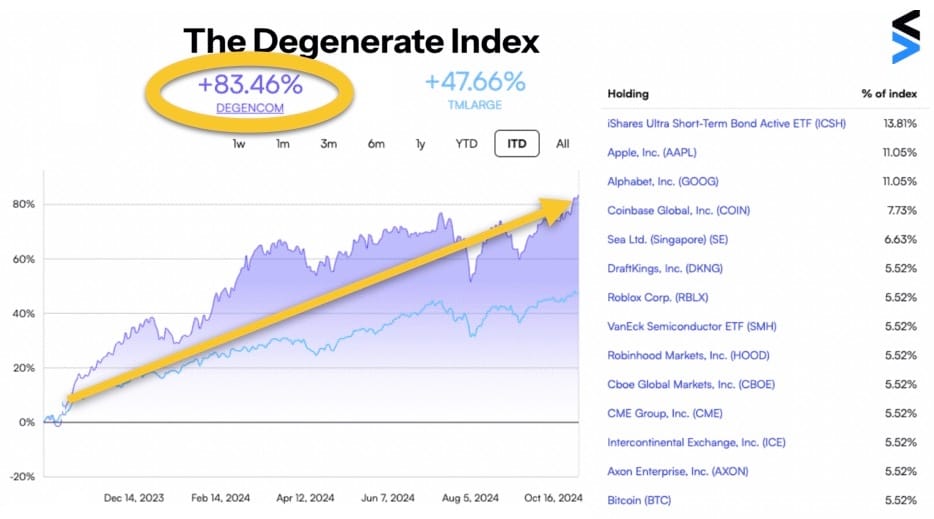934x519 pixels.
Task: Select the 1m time range tab
Action: click(x=283, y=144)
